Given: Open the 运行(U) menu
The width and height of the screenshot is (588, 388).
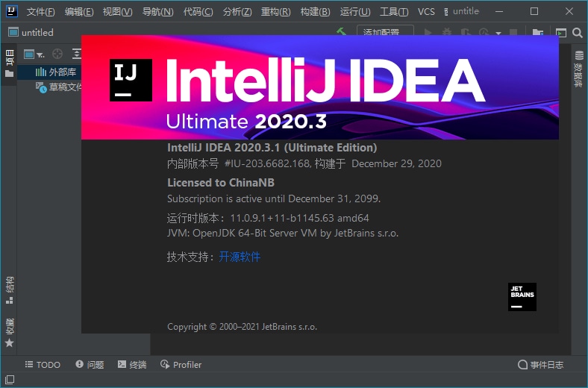Looking at the screenshot, I should [355, 12].
